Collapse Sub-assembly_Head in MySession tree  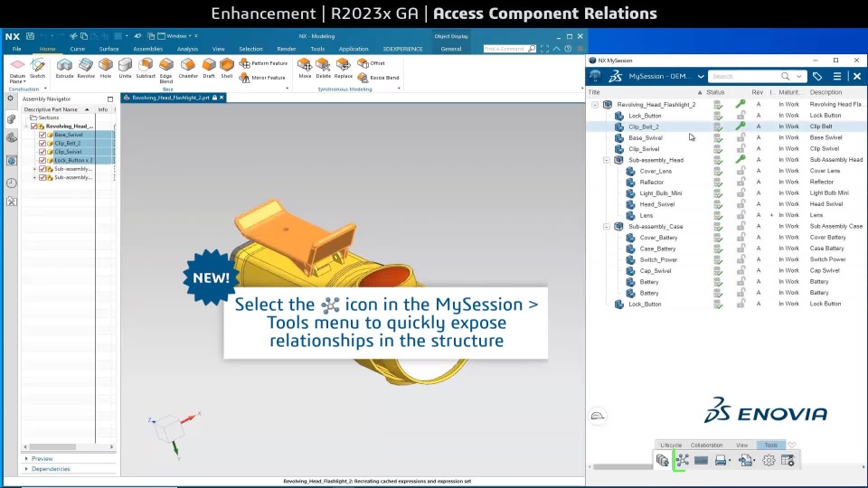tap(606, 160)
